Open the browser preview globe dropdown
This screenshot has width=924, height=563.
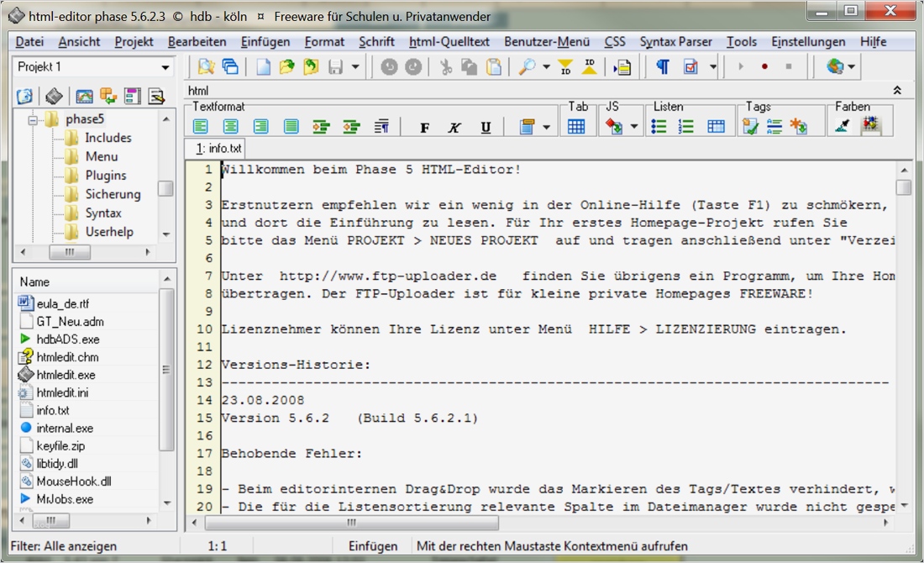coord(851,66)
